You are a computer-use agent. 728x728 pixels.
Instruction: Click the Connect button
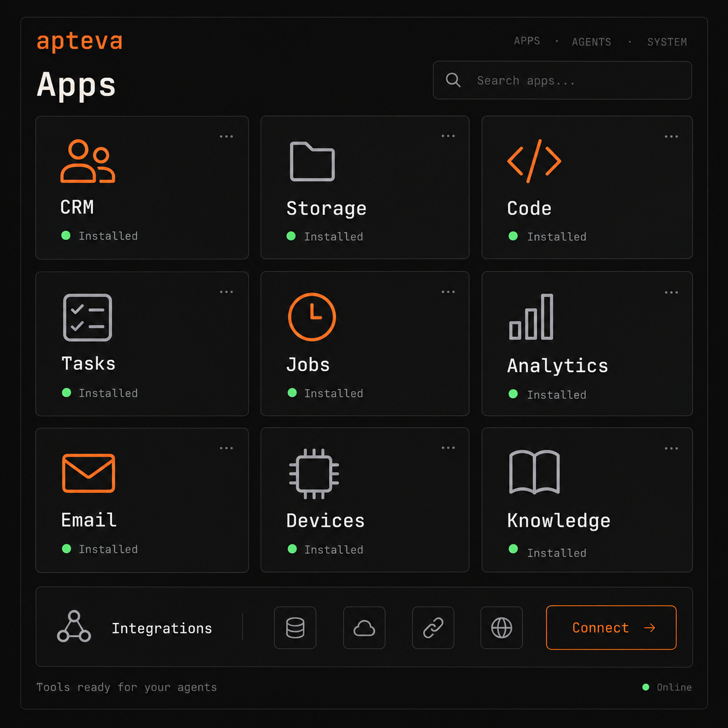[x=611, y=628]
